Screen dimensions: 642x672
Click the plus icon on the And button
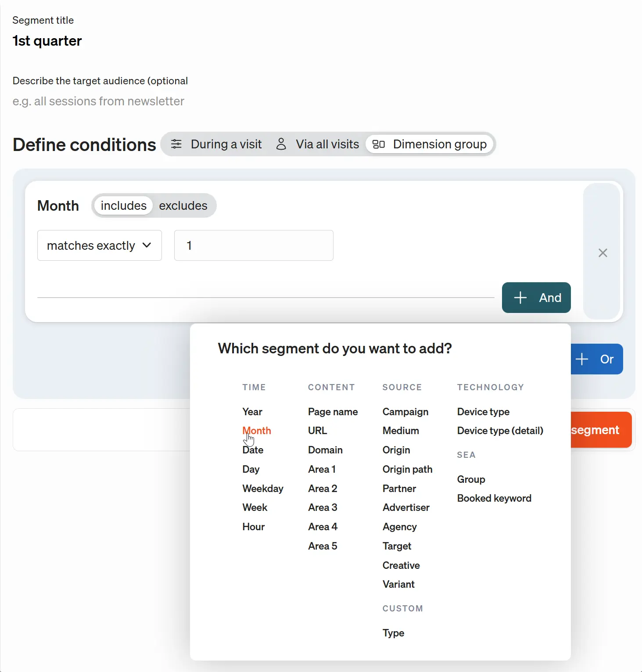coord(520,298)
